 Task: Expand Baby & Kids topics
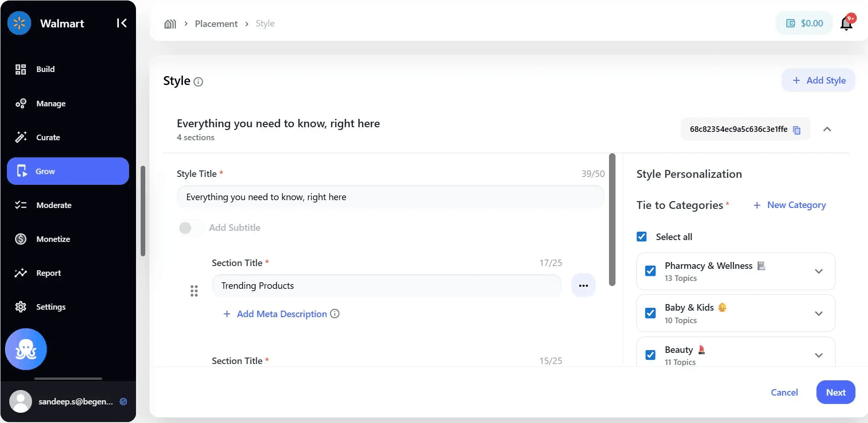point(819,313)
